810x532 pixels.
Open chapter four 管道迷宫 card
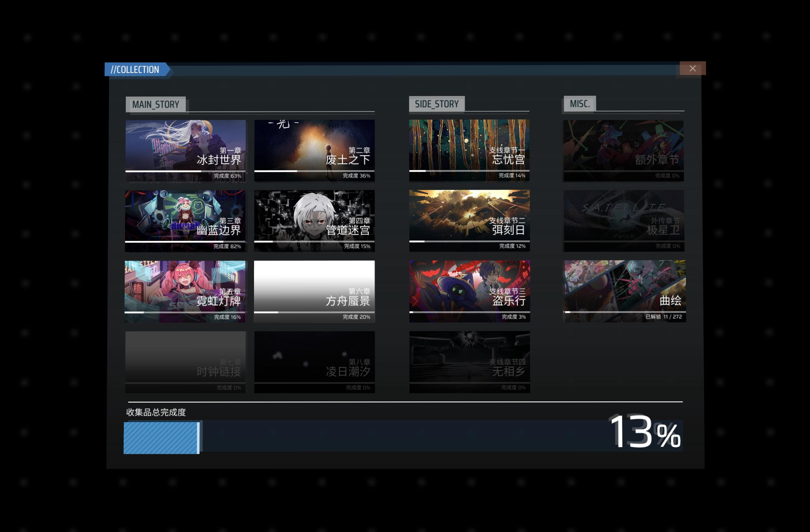point(314,221)
